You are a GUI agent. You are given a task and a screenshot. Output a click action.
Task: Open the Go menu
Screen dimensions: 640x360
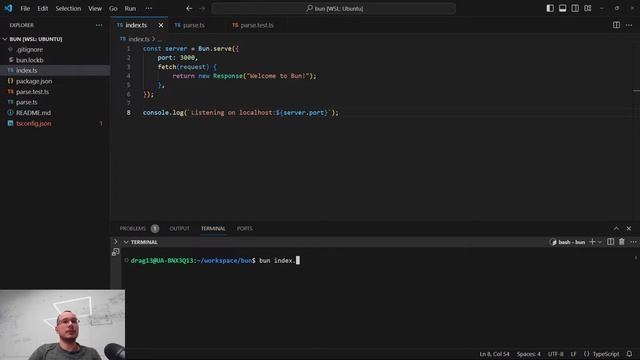113,8
